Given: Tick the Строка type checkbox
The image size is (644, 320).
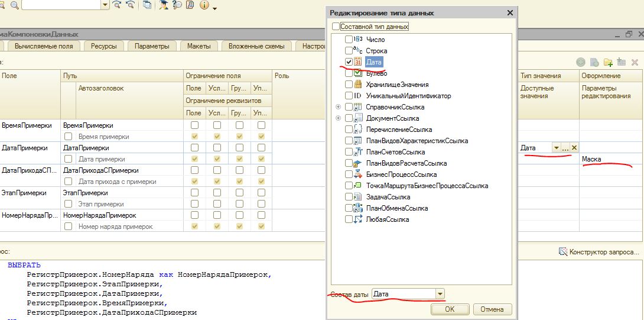Looking at the screenshot, I should (349, 51).
